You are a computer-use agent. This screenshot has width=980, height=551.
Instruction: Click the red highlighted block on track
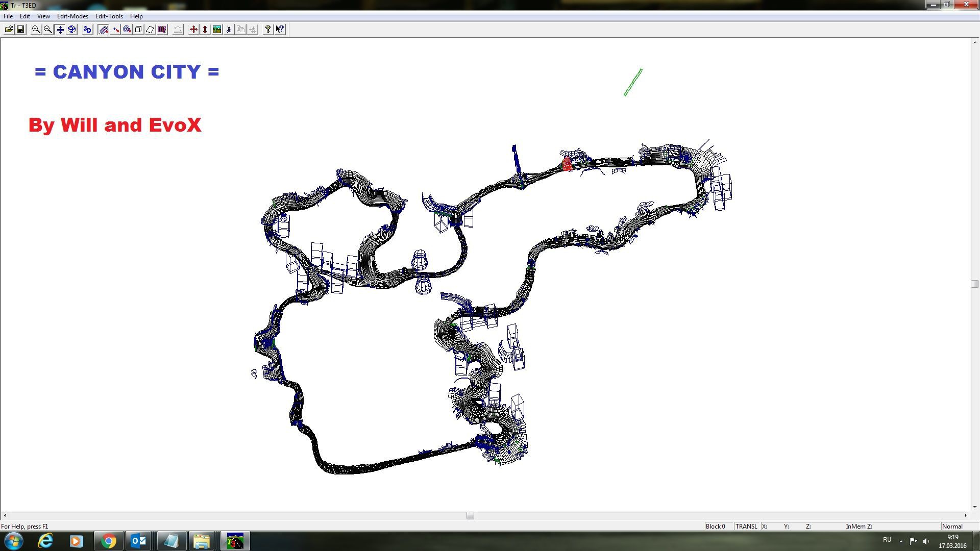567,164
